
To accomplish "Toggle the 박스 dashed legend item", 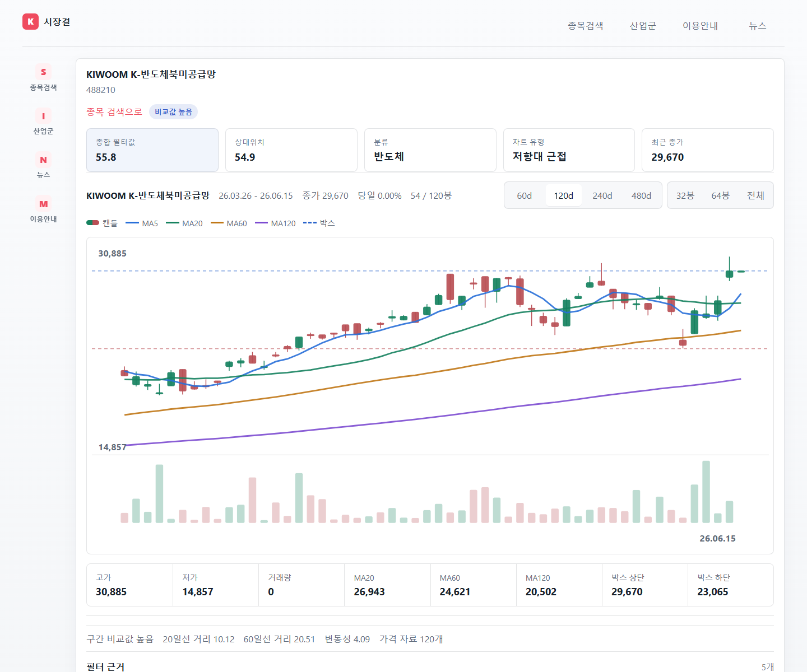I will 319,223.
